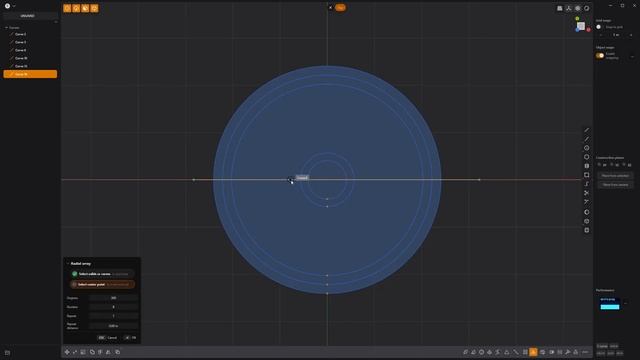
Task: Click the panel icon at bottom-left corner
Action: (7, 353)
